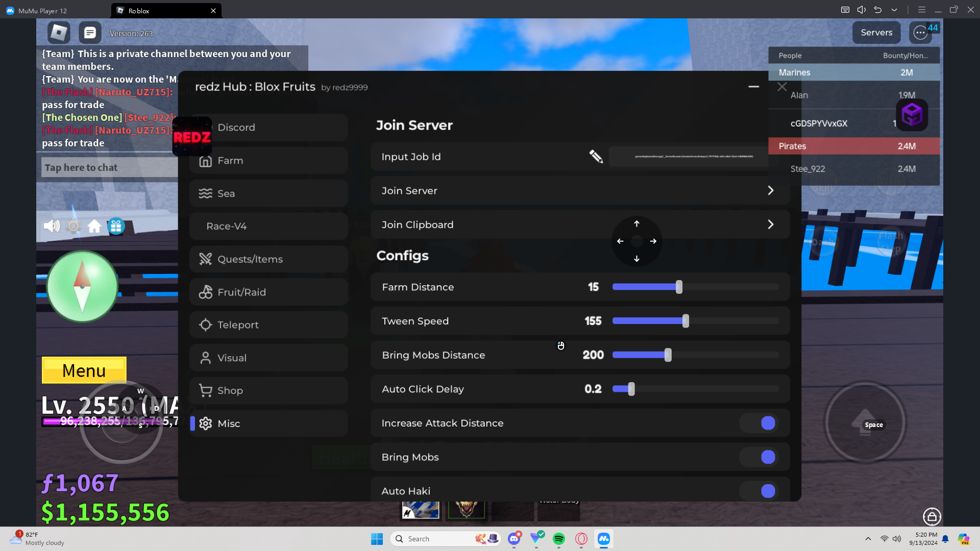Image resolution: width=980 pixels, height=551 pixels.
Task: Click the in-game home icon
Action: click(x=94, y=226)
